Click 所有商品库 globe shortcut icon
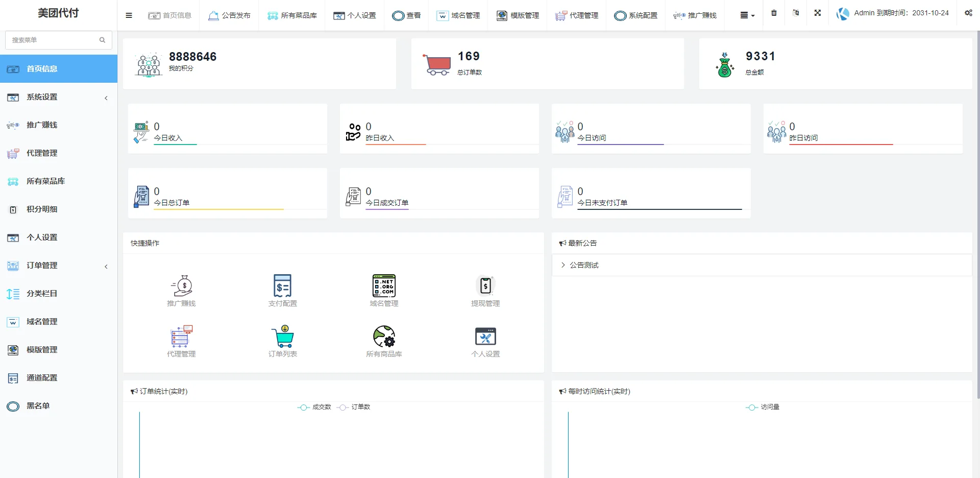 384,337
